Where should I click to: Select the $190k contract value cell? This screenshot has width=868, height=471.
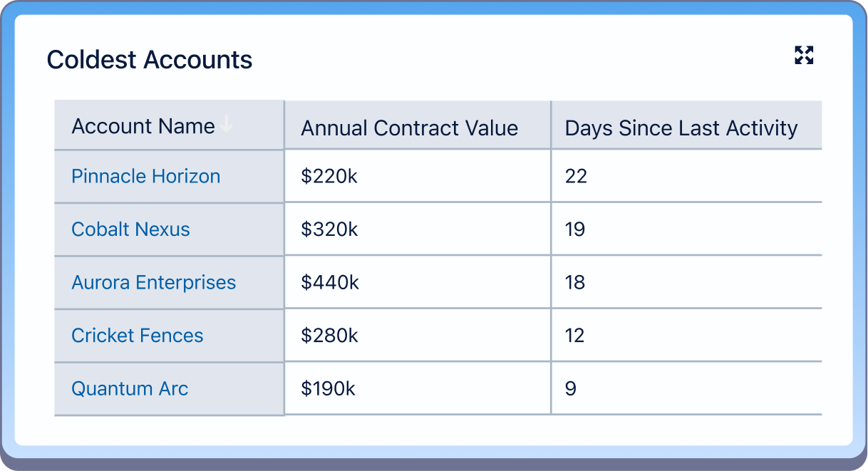(328, 388)
